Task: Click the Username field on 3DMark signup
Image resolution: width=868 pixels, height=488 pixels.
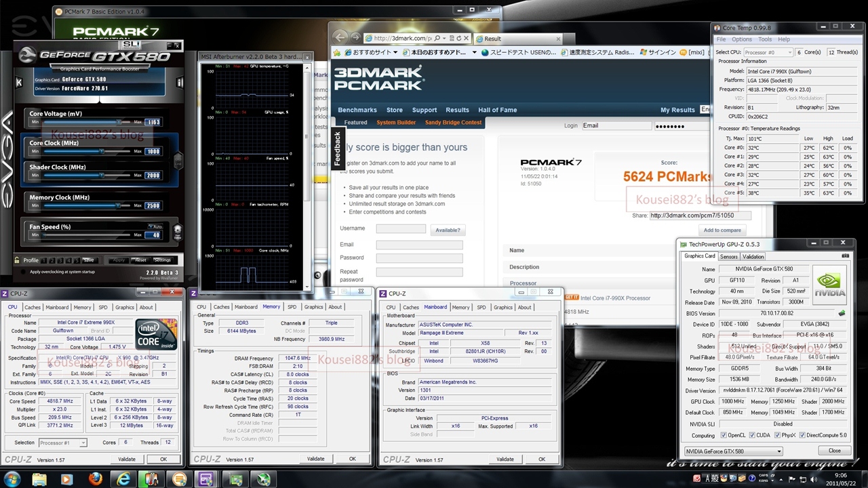Action: pyautogui.click(x=401, y=229)
